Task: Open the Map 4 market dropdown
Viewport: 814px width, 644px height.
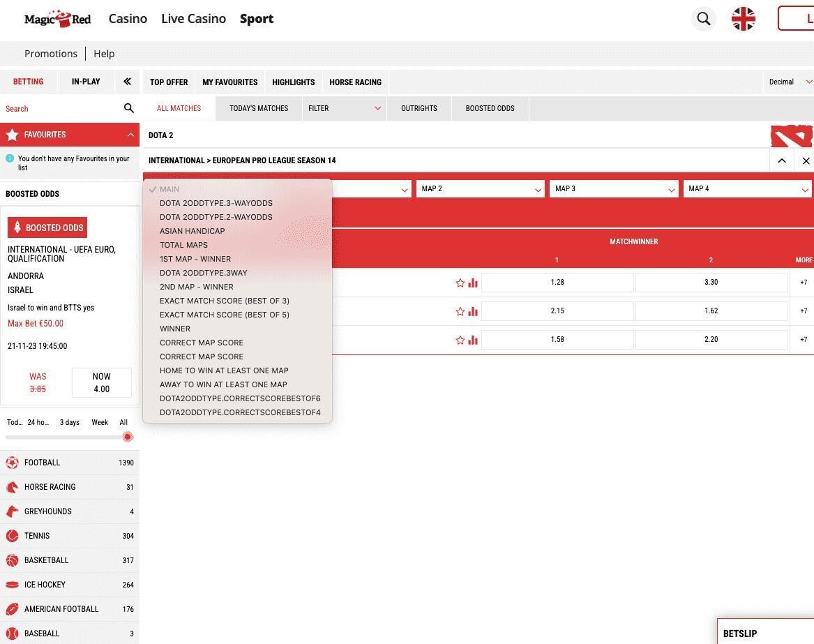Action: [747, 188]
